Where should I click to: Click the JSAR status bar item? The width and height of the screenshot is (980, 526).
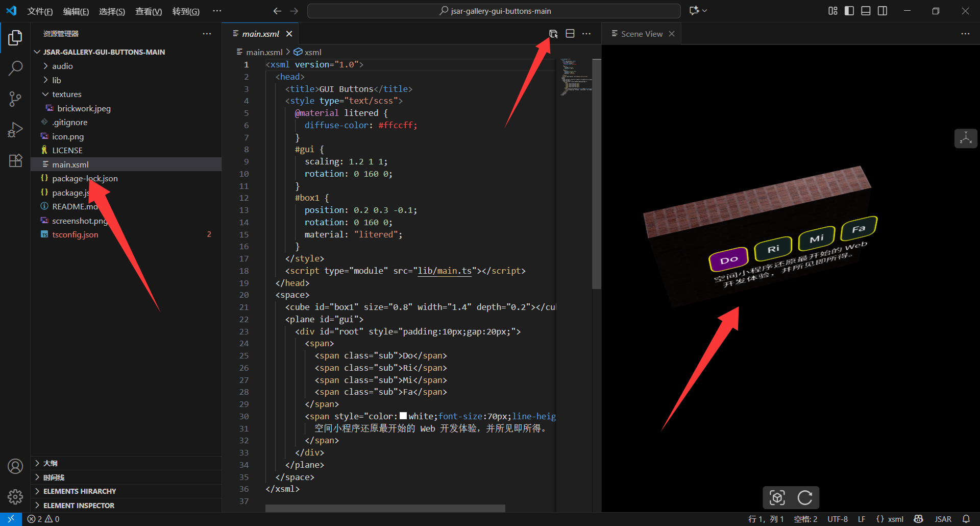coord(943,519)
